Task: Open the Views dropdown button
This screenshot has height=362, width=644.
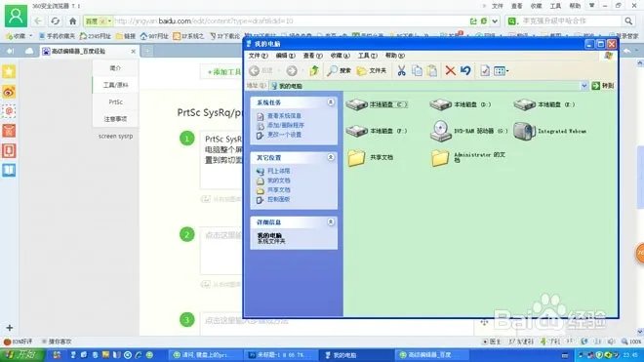Action: click(502, 70)
